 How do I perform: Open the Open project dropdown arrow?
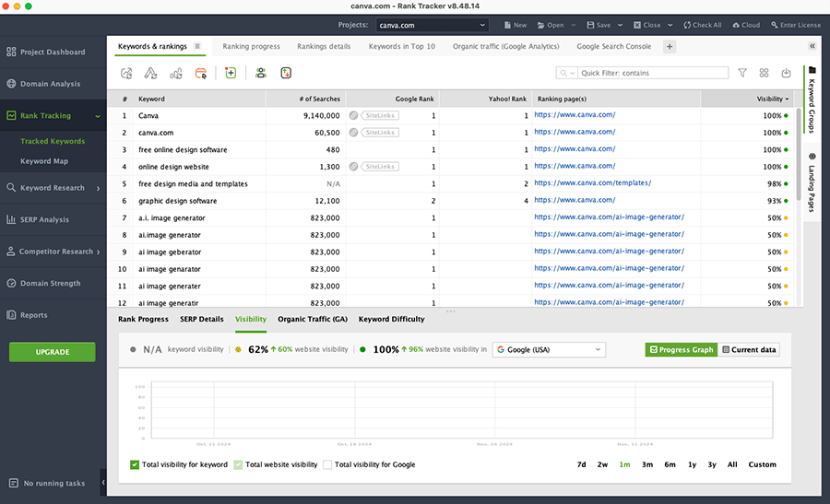[x=574, y=25]
